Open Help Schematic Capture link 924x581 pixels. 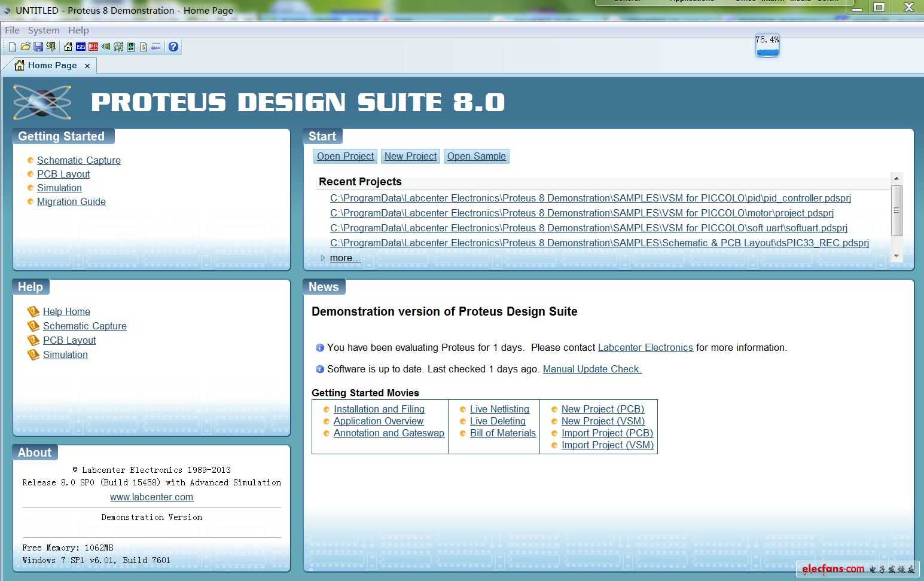(85, 326)
